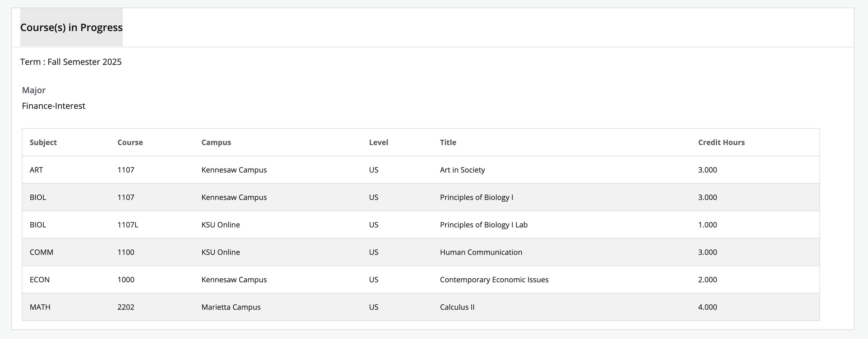
Task: Click the Term Fall Semester 2025 text
Action: pyautogui.click(x=71, y=62)
